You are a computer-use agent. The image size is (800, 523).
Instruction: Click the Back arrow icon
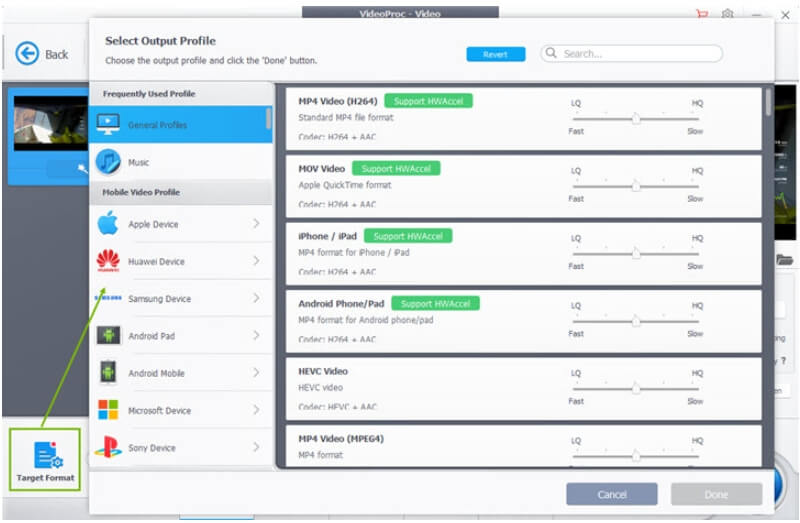tap(27, 53)
